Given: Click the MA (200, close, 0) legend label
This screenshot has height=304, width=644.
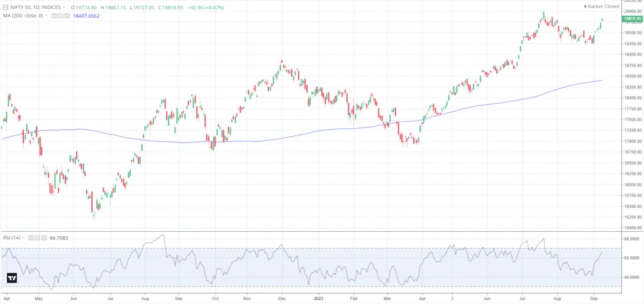Looking at the screenshot, I should click(x=23, y=16).
